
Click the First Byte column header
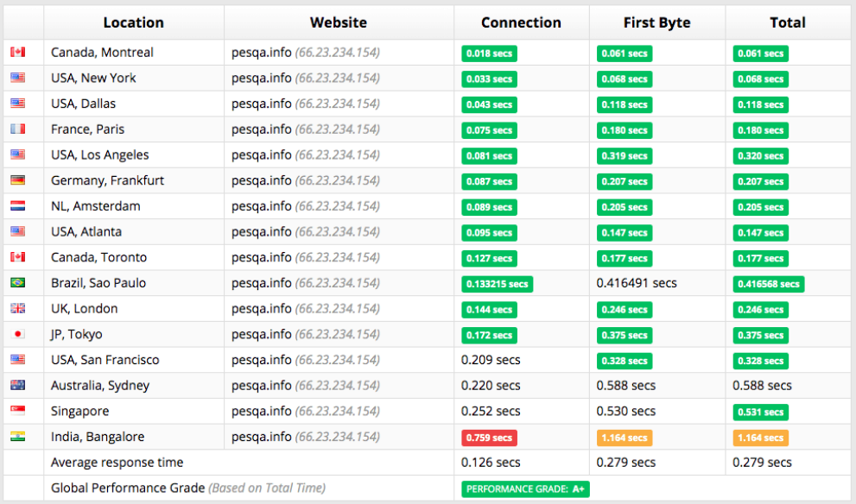pyautogui.click(x=656, y=22)
